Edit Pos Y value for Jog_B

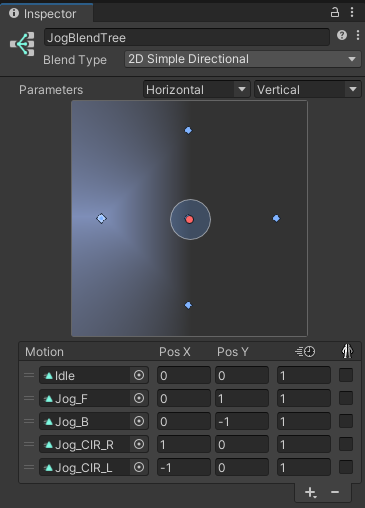tap(242, 421)
